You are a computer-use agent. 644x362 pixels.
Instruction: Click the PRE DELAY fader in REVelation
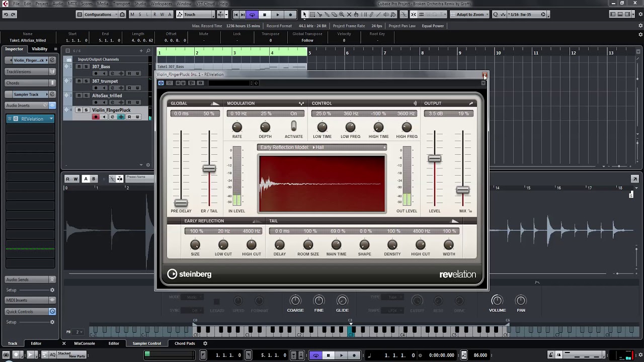(181, 203)
